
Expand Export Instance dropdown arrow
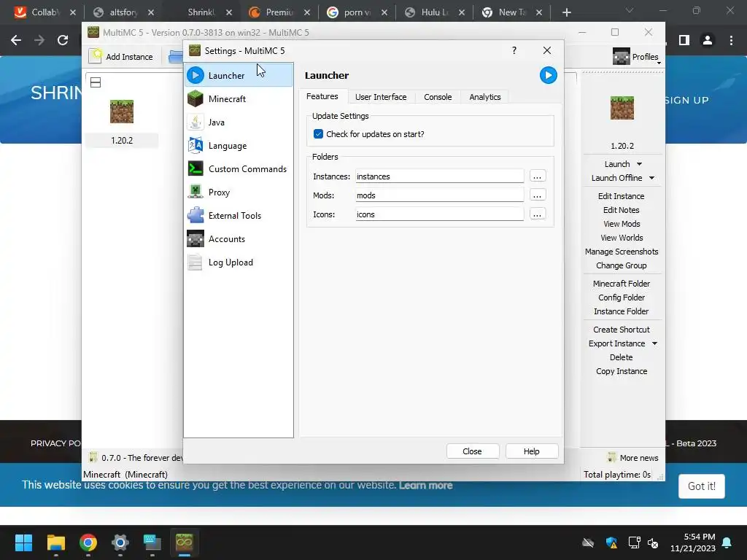tap(654, 343)
